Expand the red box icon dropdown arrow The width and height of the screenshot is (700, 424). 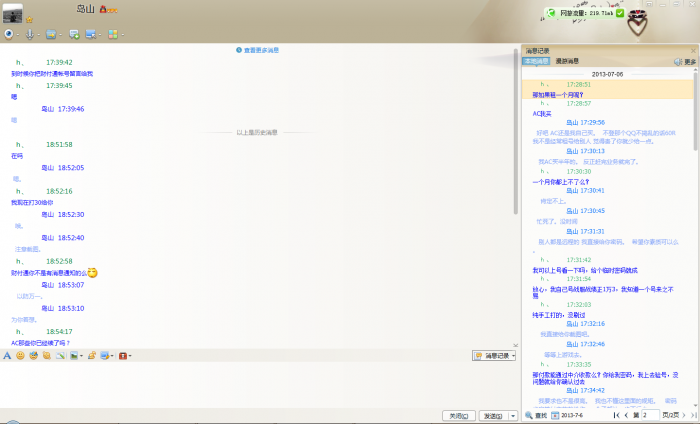(x=130, y=356)
